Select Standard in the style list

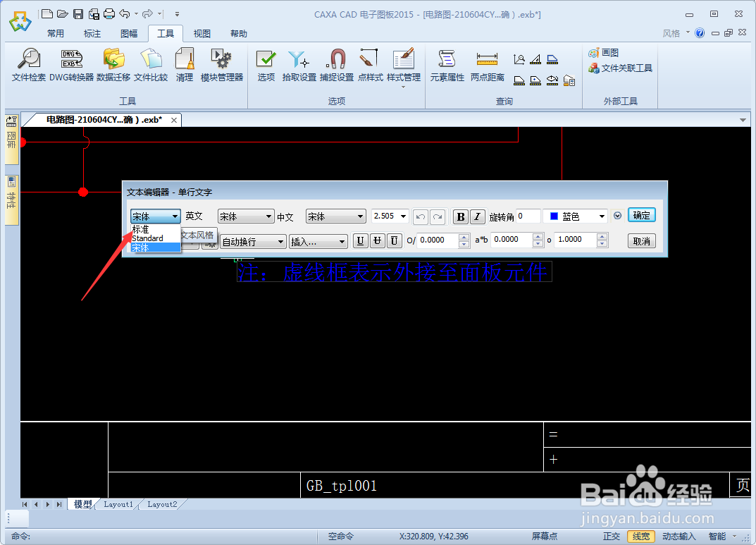(x=155, y=238)
